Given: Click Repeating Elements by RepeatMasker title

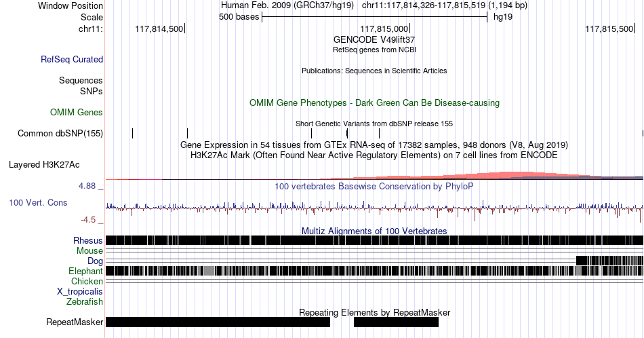Looking at the screenshot, I should click(374, 312).
